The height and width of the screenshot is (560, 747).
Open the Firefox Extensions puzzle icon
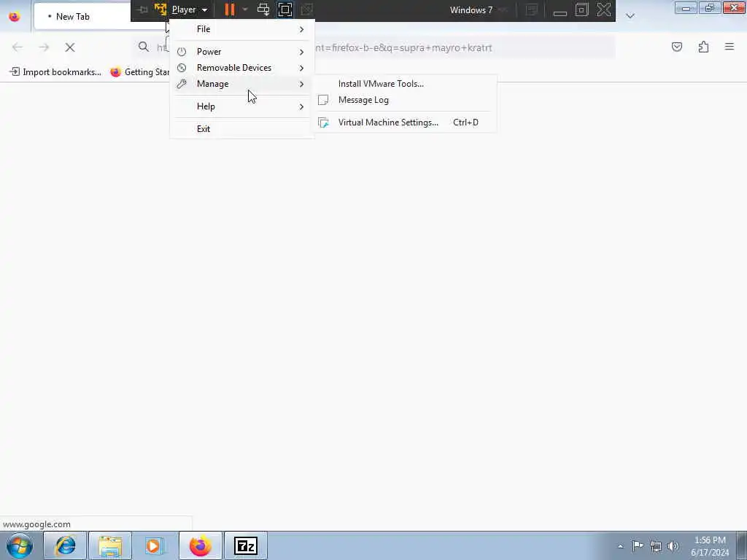[x=703, y=47]
